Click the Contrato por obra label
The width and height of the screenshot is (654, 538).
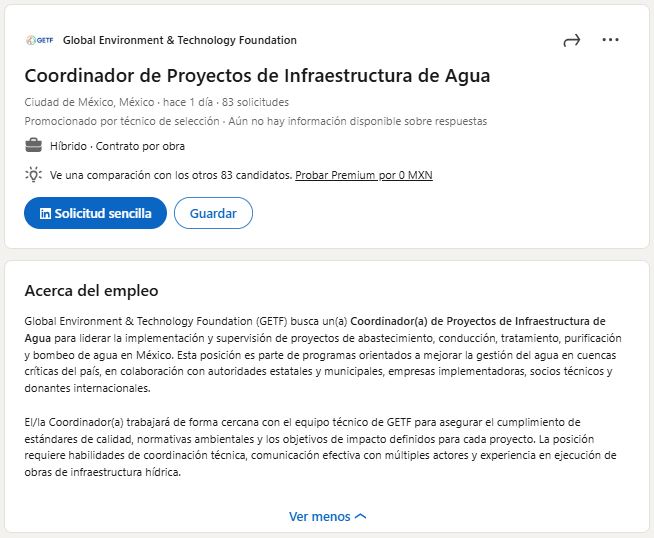point(140,146)
